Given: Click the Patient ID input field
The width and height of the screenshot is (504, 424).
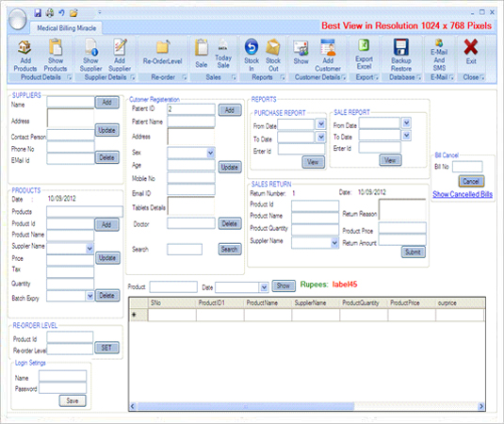Looking at the screenshot, I should click(191, 109).
